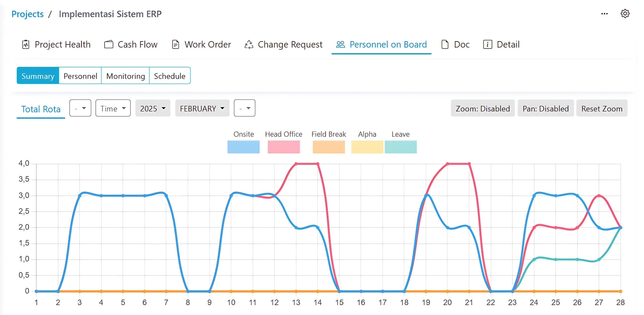
Task: Click the Cash Flow wallet icon
Action: [109, 45]
